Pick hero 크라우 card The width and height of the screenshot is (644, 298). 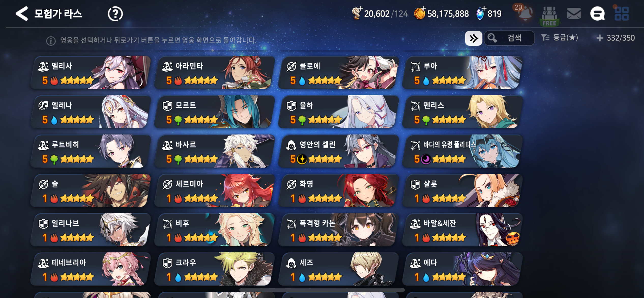point(215,269)
